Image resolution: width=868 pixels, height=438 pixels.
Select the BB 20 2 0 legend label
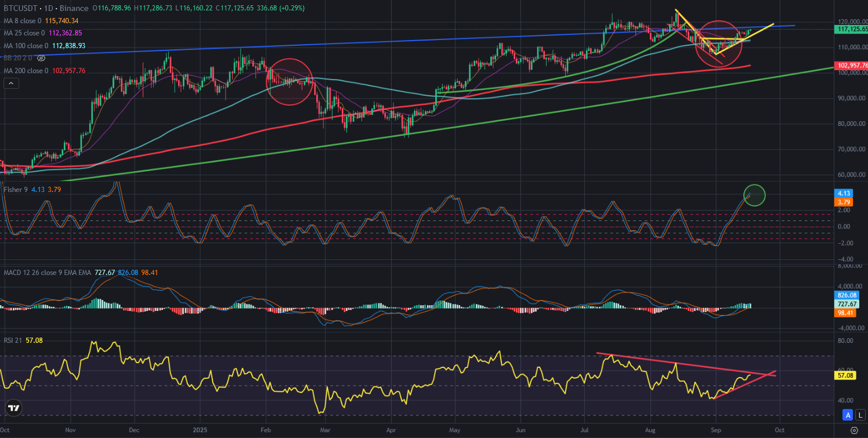[x=19, y=58]
